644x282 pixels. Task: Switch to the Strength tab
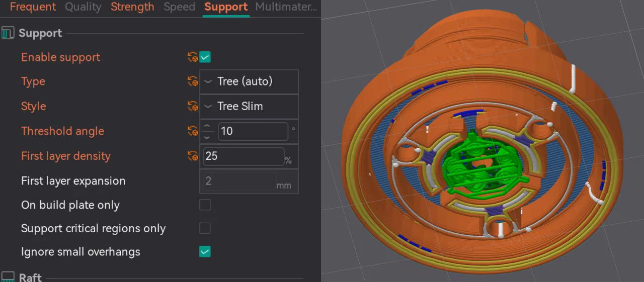tap(132, 7)
